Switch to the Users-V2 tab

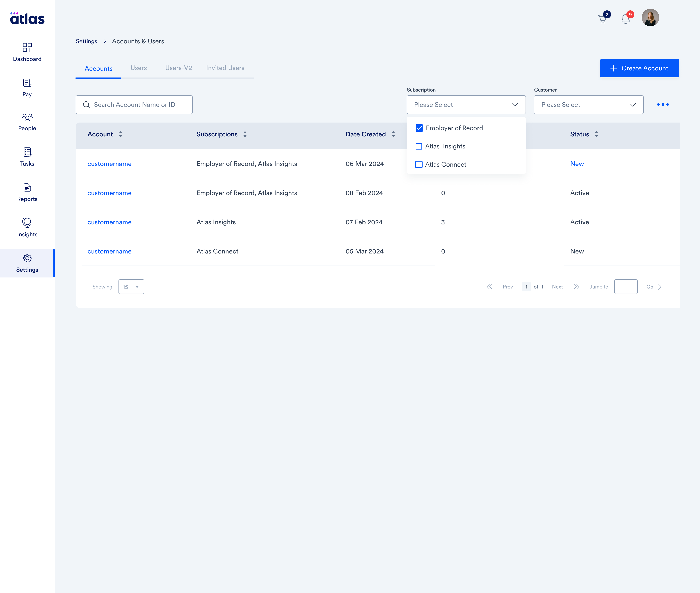click(x=178, y=68)
